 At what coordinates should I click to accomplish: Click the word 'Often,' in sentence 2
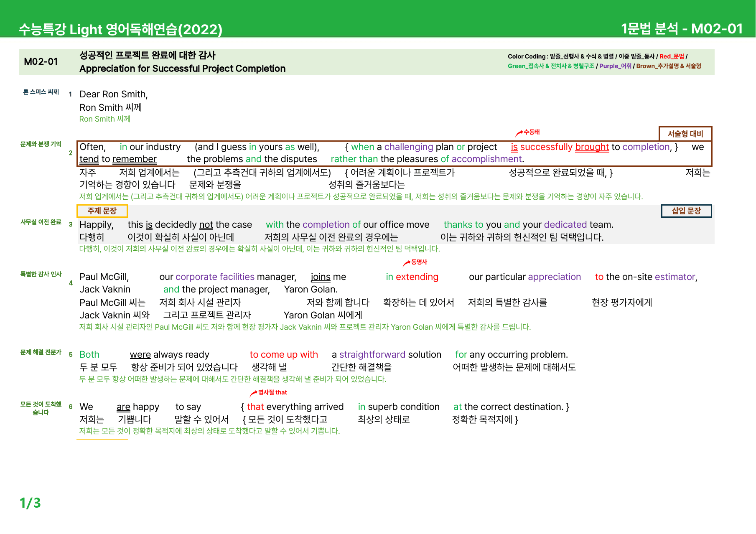point(92,147)
